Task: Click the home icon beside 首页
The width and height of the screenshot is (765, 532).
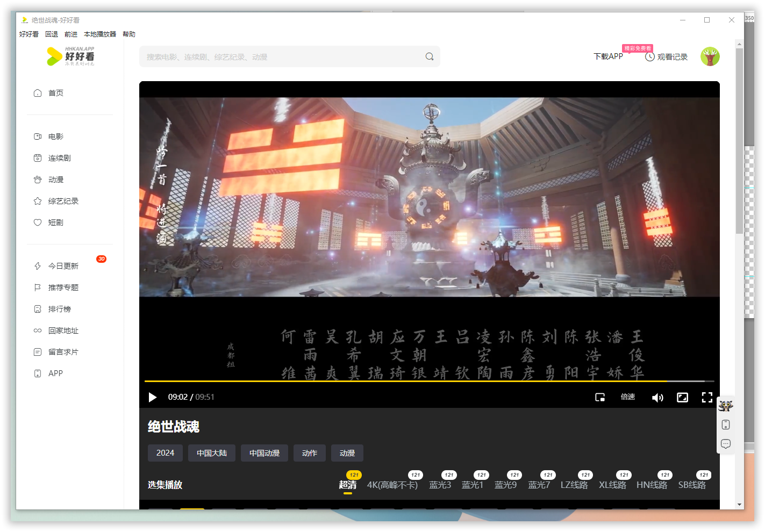Action: pos(38,93)
